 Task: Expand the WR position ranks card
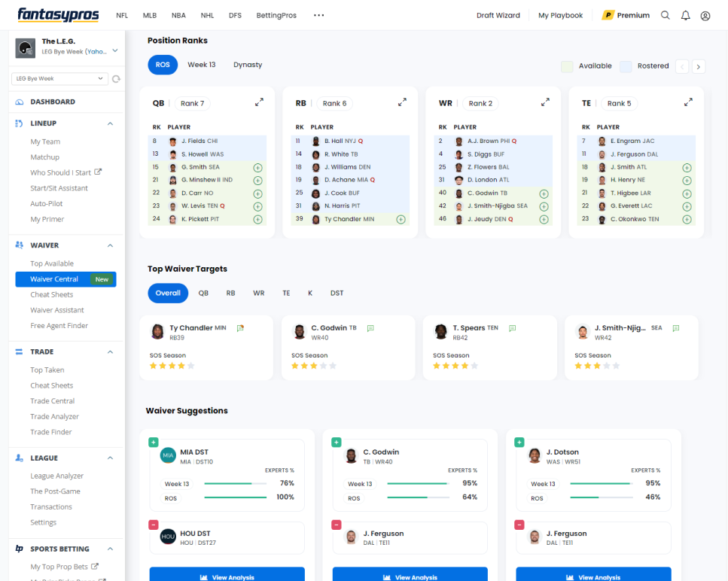tap(545, 102)
